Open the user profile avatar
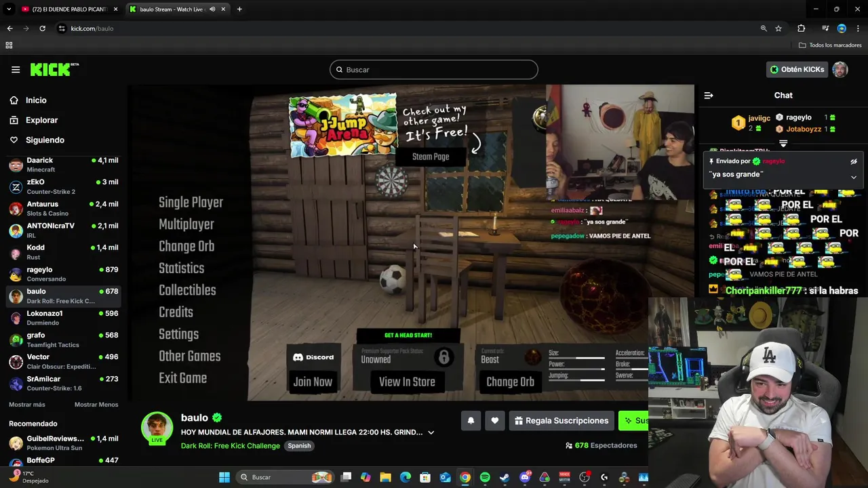Image resolution: width=868 pixels, height=488 pixels. pos(840,69)
